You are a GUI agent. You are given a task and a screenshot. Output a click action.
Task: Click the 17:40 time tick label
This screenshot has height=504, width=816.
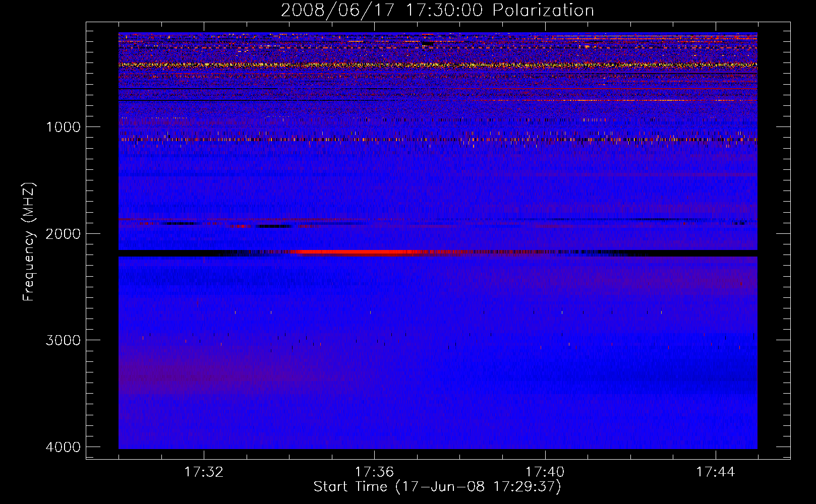(x=545, y=472)
